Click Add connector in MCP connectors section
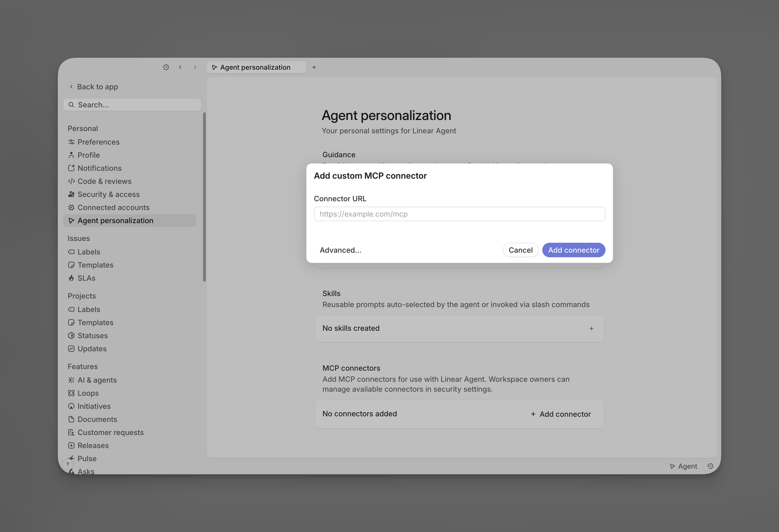Screen dimensions: 779x532 click(560, 414)
